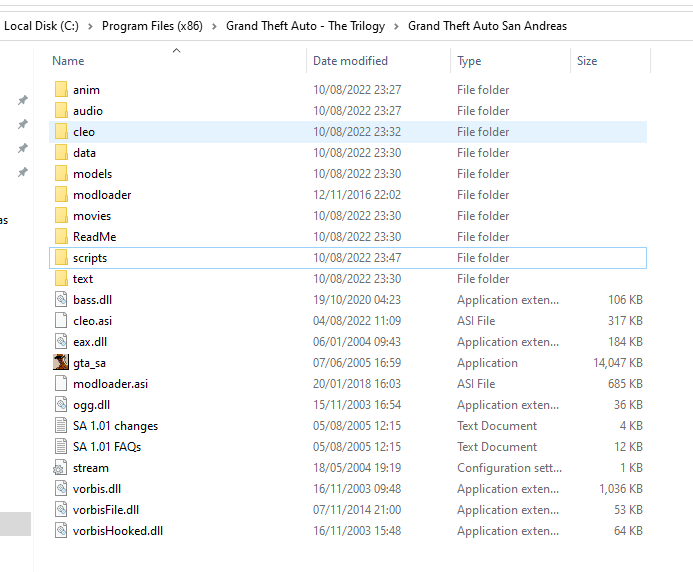Click the stream configuration file icon

(60, 468)
